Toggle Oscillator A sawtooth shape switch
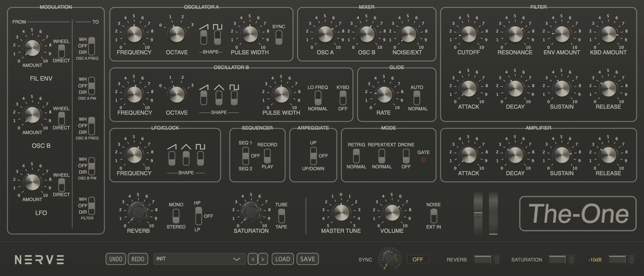644x276 pixels. pos(204,37)
